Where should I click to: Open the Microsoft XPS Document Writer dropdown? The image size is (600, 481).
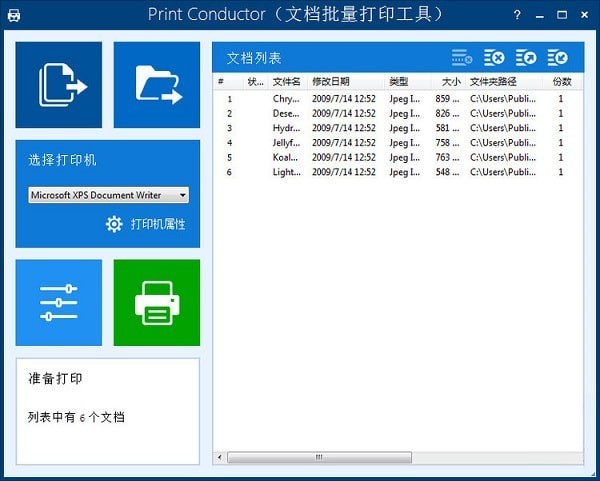tap(108, 195)
